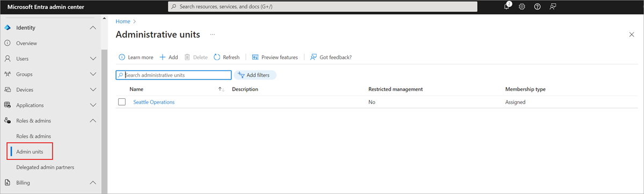Collapse the Billing section chevron
644x194 pixels.
(93, 183)
